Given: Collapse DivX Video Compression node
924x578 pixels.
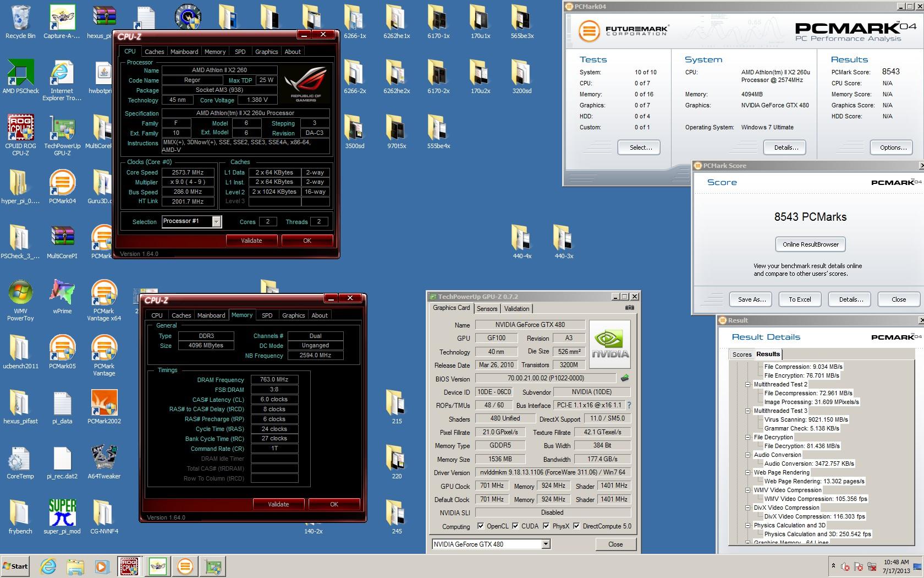Looking at the screenshot, I should pos(748,508).
